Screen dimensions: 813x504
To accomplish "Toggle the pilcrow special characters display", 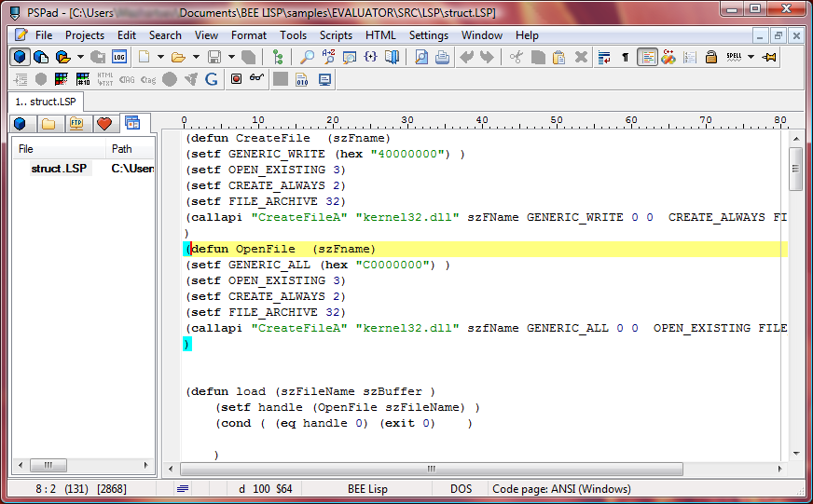I will point(625,57).
